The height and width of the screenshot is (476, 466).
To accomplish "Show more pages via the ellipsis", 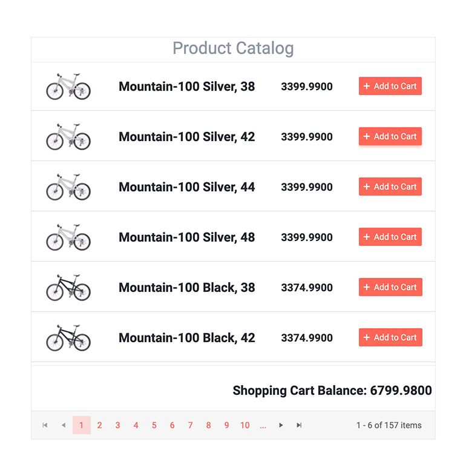I will click(x=263, y=425).
